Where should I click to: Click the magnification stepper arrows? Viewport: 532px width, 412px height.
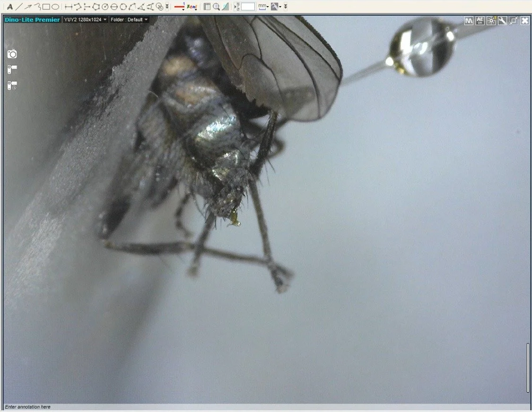click(237, 7)
